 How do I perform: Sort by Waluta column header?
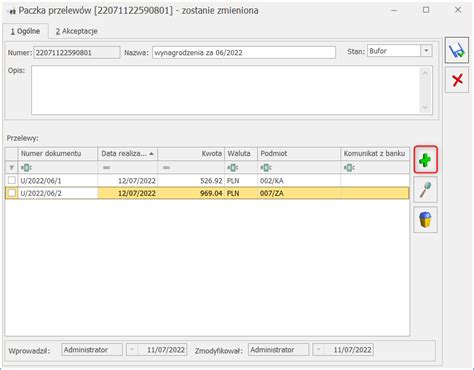[241, 153]
